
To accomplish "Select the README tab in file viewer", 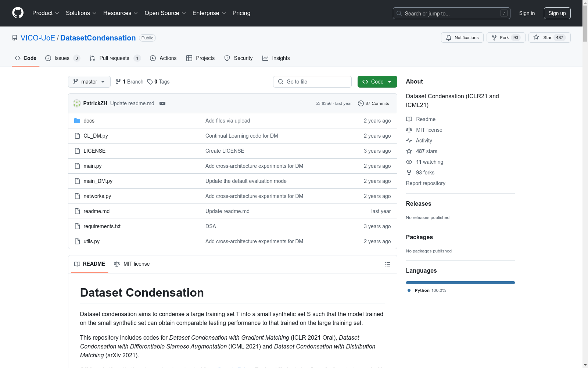I will [x=90, y=264].
